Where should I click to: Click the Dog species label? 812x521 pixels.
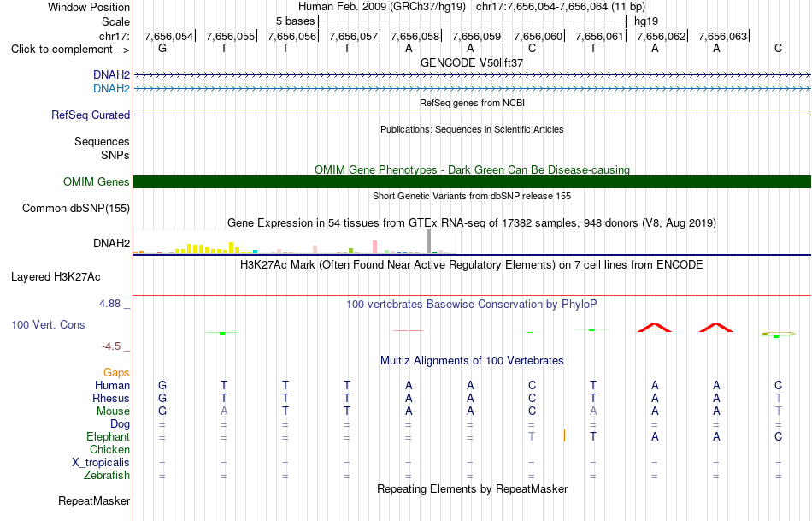point(120,424)
